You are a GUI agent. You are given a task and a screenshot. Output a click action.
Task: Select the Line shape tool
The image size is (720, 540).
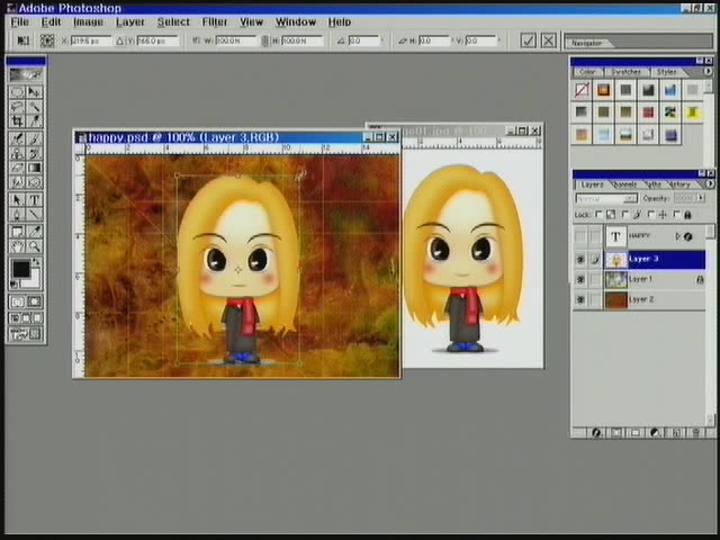click(x=34, y=214)
